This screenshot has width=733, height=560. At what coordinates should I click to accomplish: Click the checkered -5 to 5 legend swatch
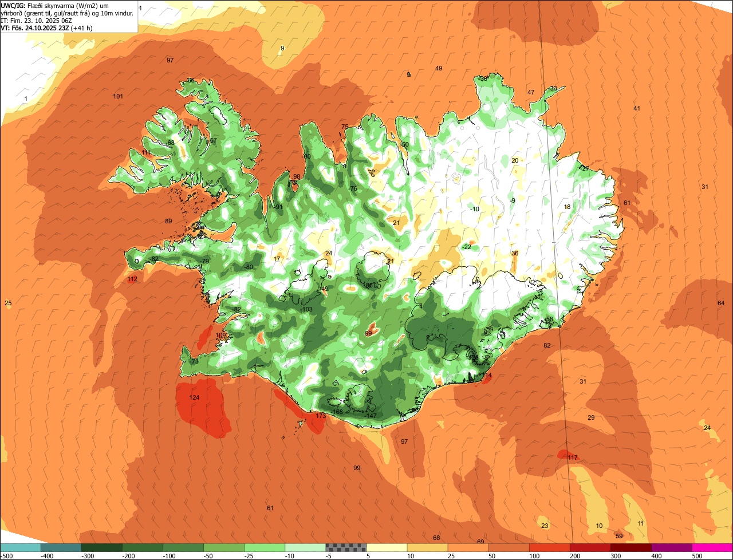click(x=345, y=547)
